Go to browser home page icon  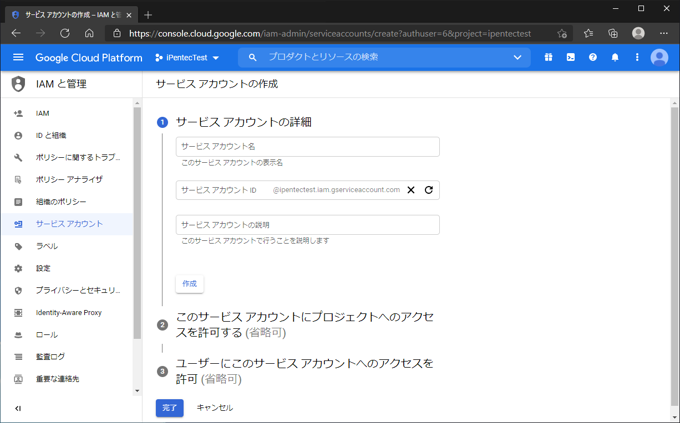pyautogui.click(x=89, y=33)
